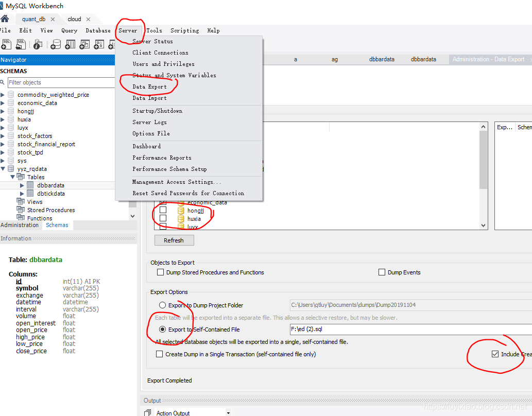This screenshot has width=532, height=416.
Task: Close the quant_db connection tab
Action: pyautogui.click(x=53, y=20)
